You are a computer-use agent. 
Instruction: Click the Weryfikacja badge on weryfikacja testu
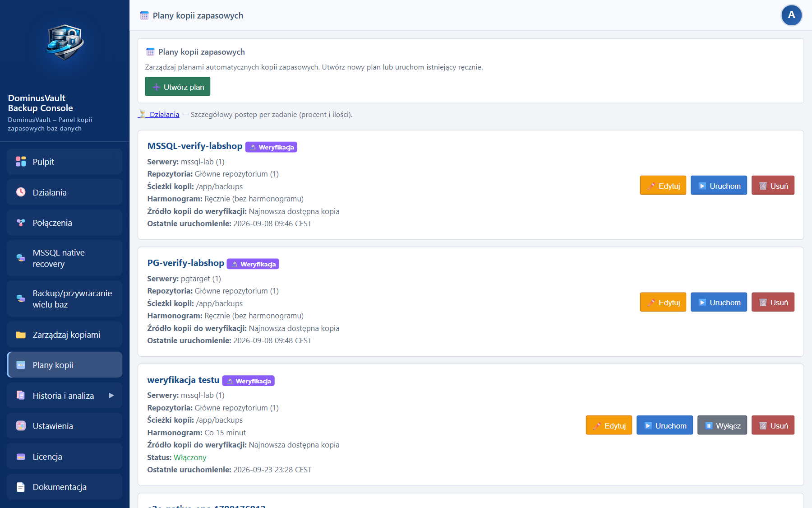pos(249,381)
